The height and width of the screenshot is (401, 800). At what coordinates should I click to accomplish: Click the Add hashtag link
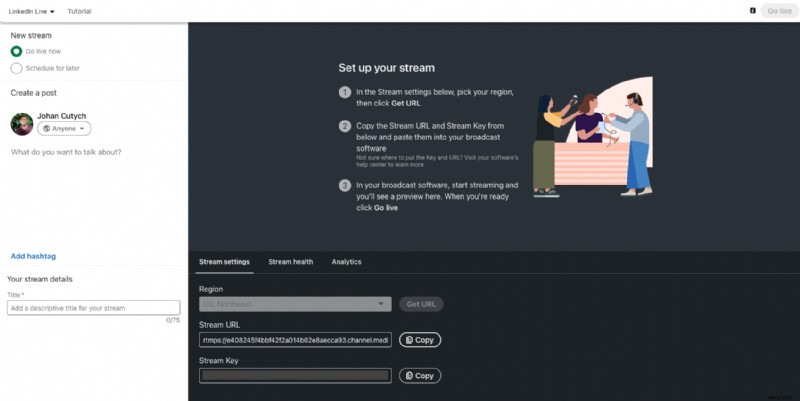pos(33,256)
